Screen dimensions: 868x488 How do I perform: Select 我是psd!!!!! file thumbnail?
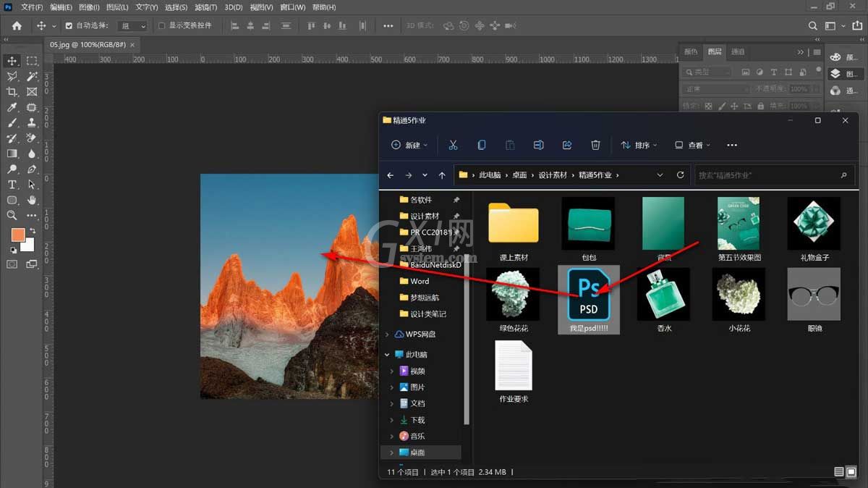589,299
